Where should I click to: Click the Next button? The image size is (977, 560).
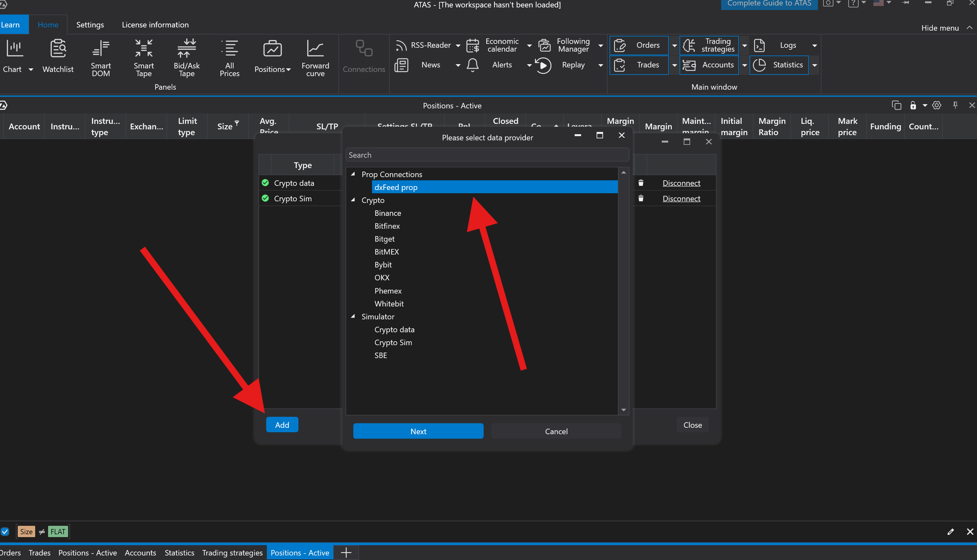point(418,431)
